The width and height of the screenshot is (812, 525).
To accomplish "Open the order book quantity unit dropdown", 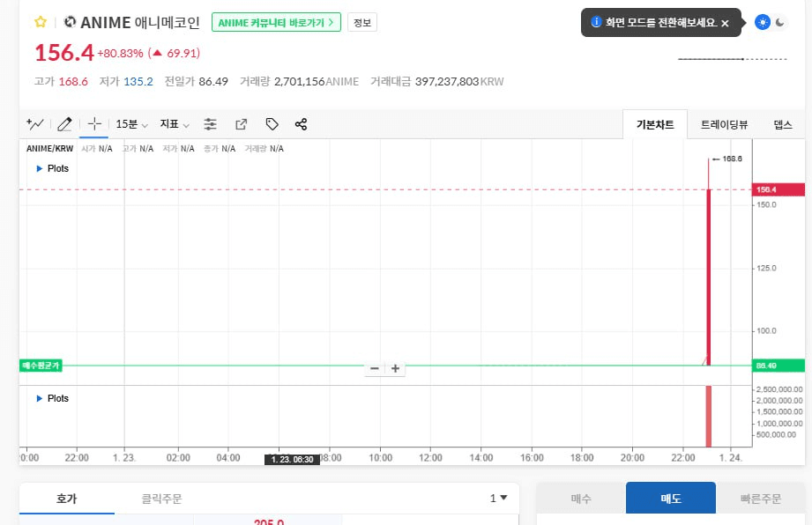I will [x=499, y=499].
